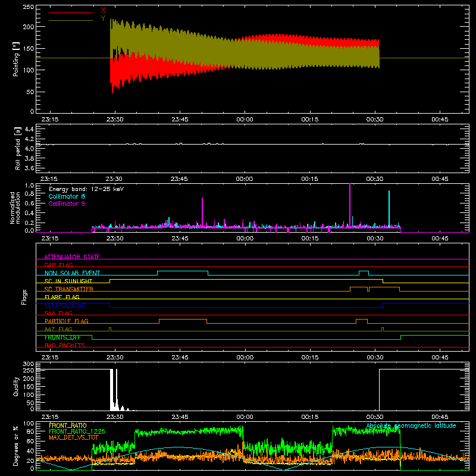The image size is (476, 476).
Task: Click the SC_TRANSMITTER flag label
Action: [69, 289]
